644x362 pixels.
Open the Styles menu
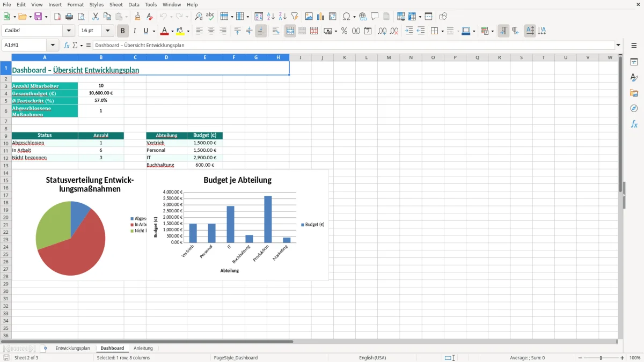point(97,4)
